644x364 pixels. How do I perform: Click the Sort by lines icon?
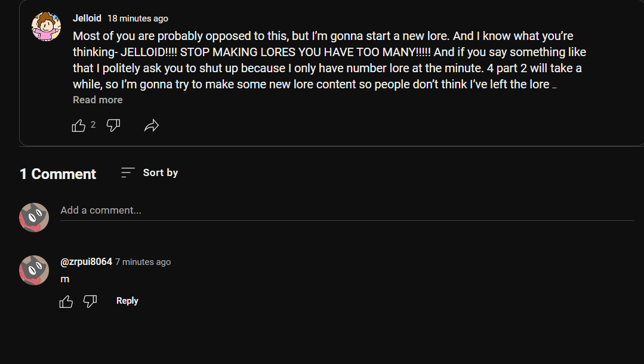click(x=128, y=173)
